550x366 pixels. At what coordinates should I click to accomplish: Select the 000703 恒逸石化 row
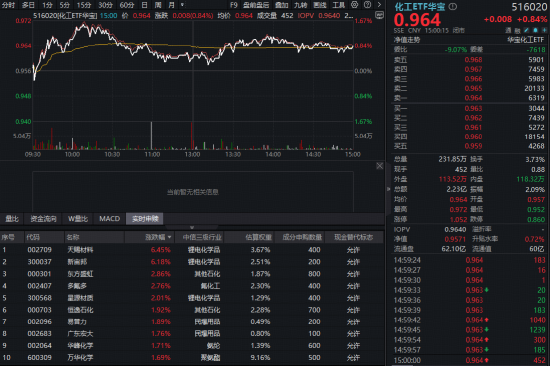[192, 310]
